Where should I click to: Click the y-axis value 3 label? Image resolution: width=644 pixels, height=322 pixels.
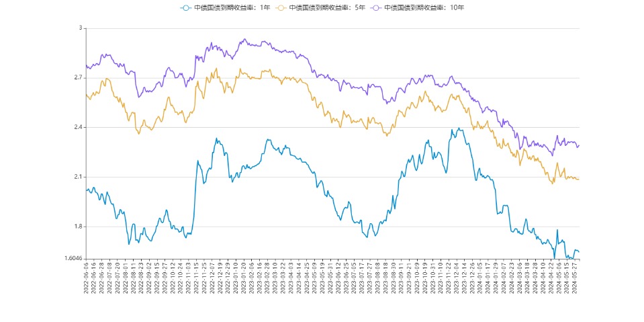point(81,28)
